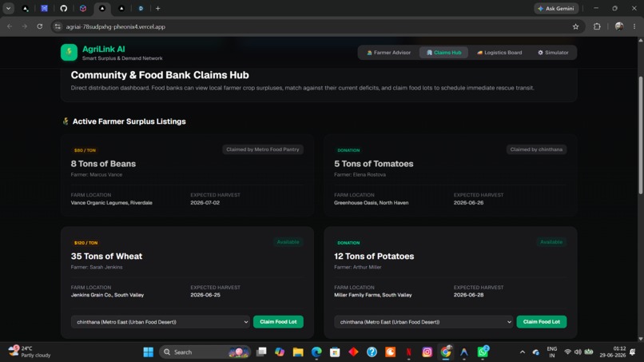644x362 pixels.
Task: Click the '$80 / TON' price tag
Action: click(85, 150)
